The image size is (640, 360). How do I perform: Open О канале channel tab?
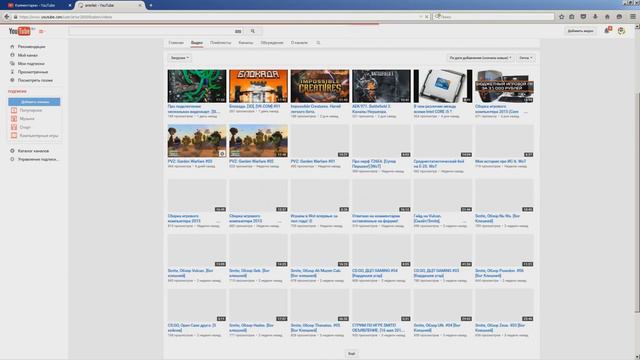[x=299, y=42]
